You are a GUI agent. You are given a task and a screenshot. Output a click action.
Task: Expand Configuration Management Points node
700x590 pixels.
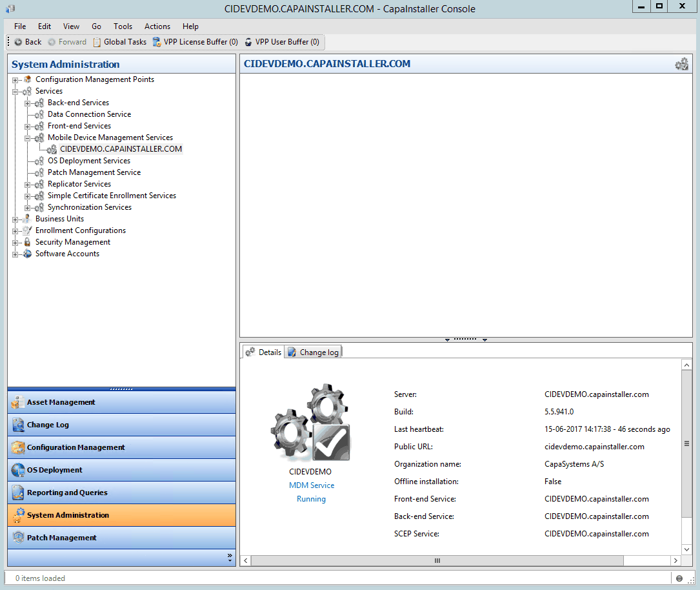coord(15,81)
